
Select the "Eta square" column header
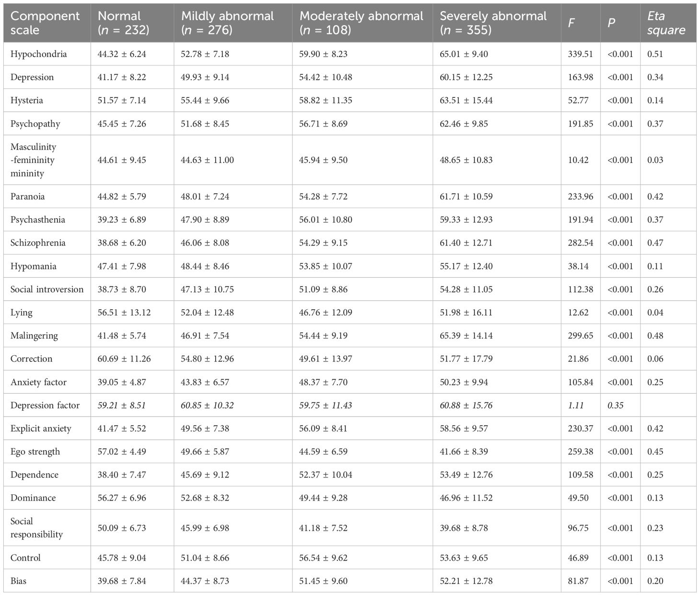[666, 23]
